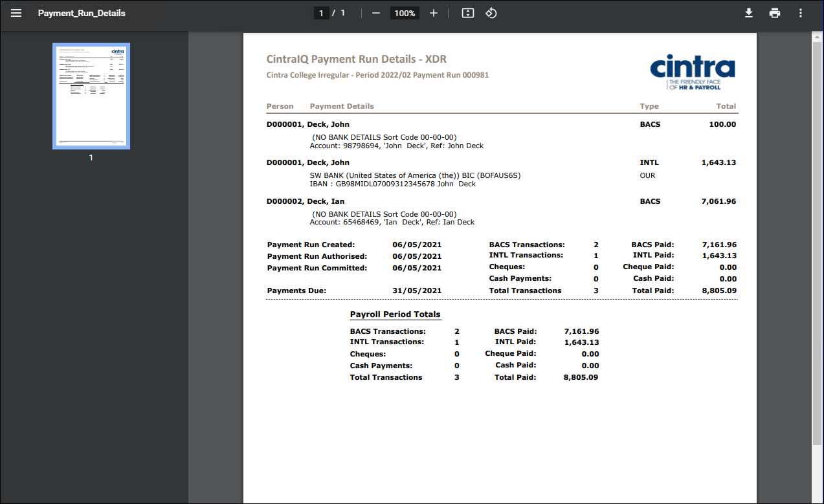Click the page number input field

[x=321, y=13]
